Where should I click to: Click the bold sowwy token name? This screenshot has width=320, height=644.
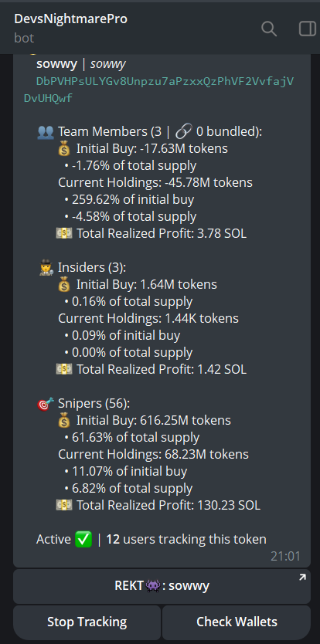coord(56,64)
